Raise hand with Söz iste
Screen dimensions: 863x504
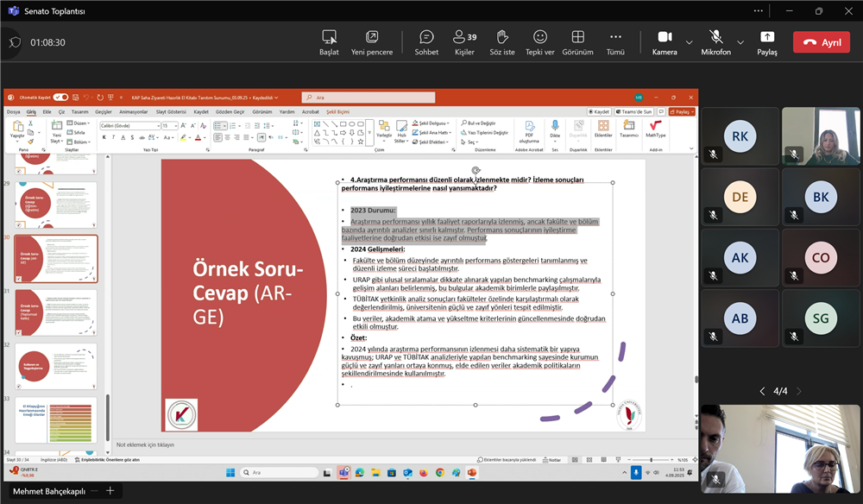[502, 43]
